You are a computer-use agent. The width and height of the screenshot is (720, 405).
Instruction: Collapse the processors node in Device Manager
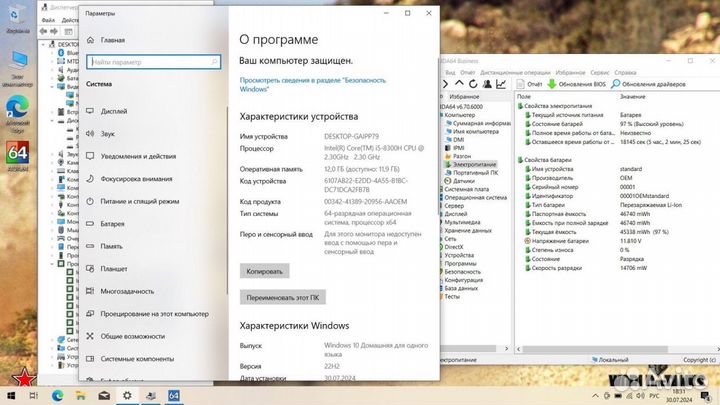pyautogui.click(x=52, y=264)
